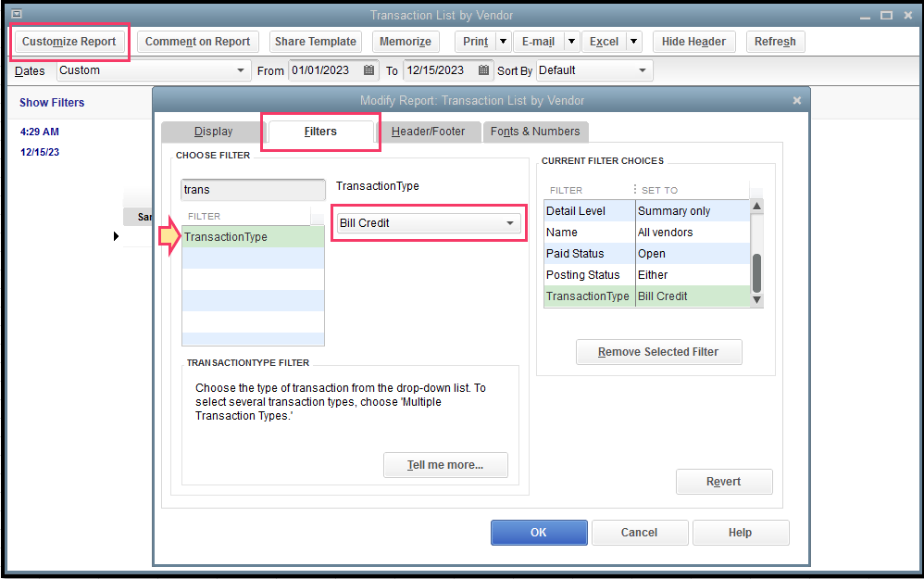Click the Memorize button
This screenshot has width=924, height=579.
pos(406,42)
